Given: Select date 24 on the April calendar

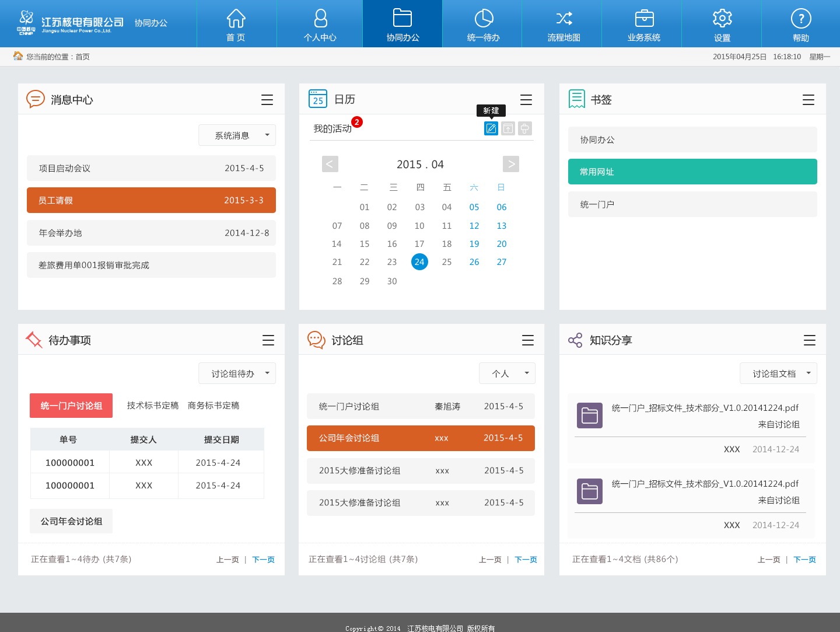Looking at the screenshot, I should pos(419,262).
